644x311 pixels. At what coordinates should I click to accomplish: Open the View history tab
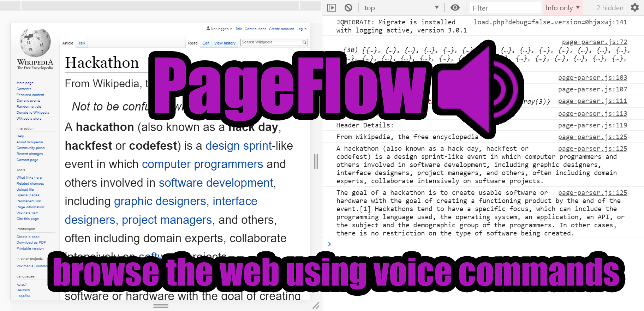[x=225, y=43]
